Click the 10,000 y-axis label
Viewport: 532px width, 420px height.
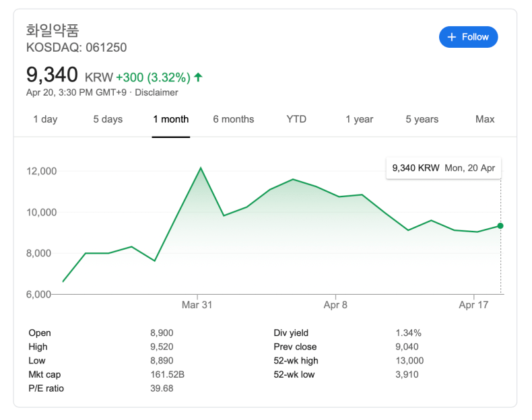(41, 213)
